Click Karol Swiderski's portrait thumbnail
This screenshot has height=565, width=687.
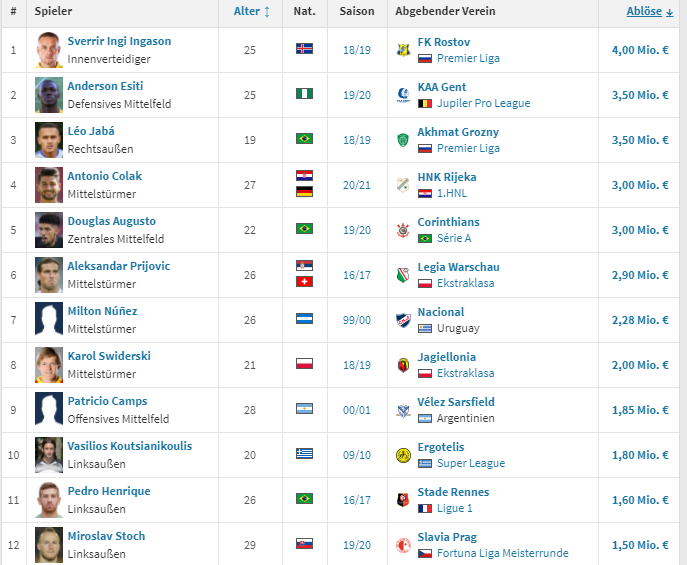pos(49,364)
